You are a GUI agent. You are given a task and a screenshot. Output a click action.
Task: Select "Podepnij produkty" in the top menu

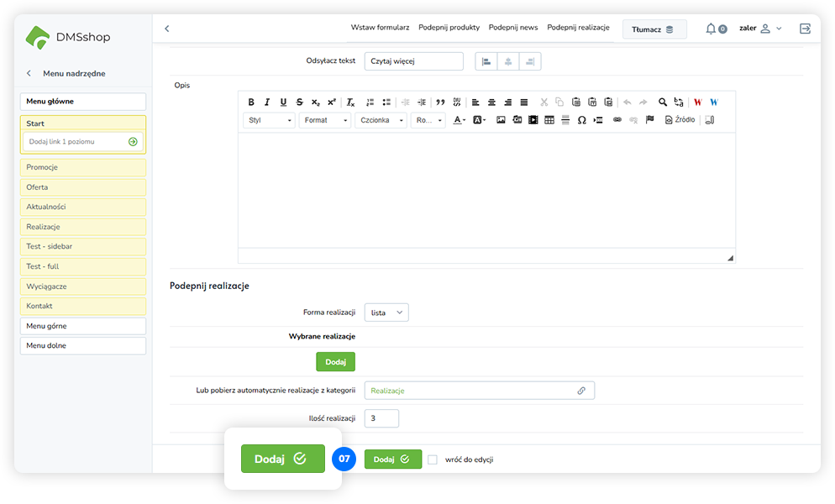449,28
